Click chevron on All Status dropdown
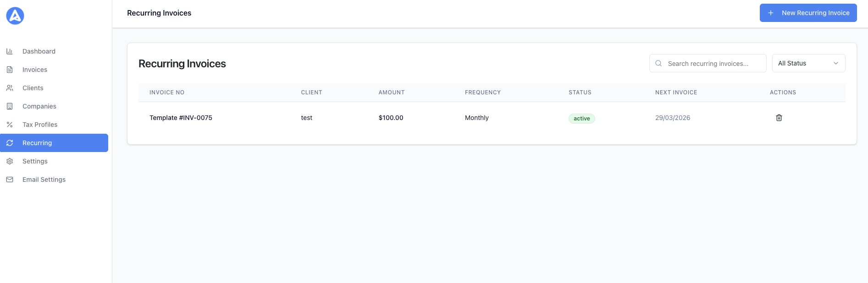Image resolution: width=868 pixels, height=283 pixels. click(836, 63)
